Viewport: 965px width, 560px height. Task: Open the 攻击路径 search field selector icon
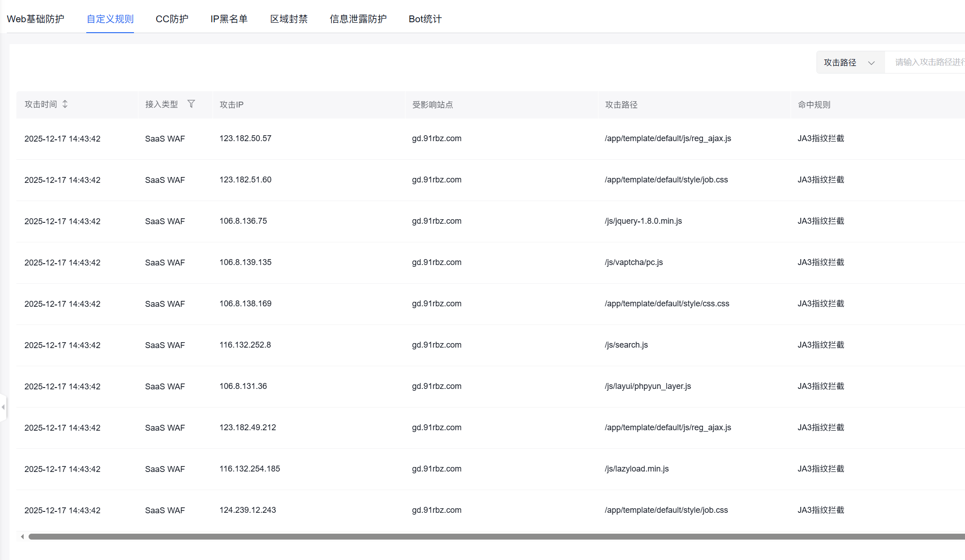pos(871,63)
